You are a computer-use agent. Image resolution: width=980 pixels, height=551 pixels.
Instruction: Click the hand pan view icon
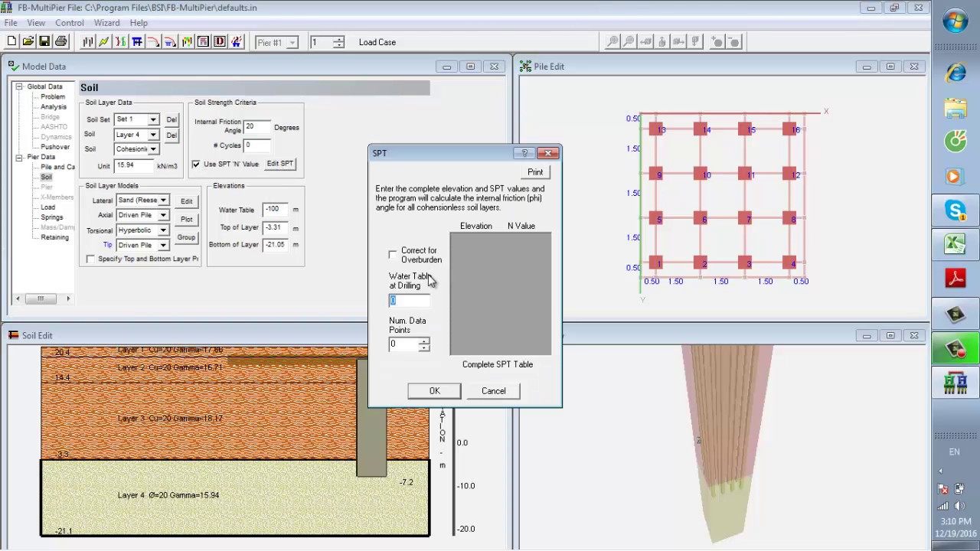663,42
